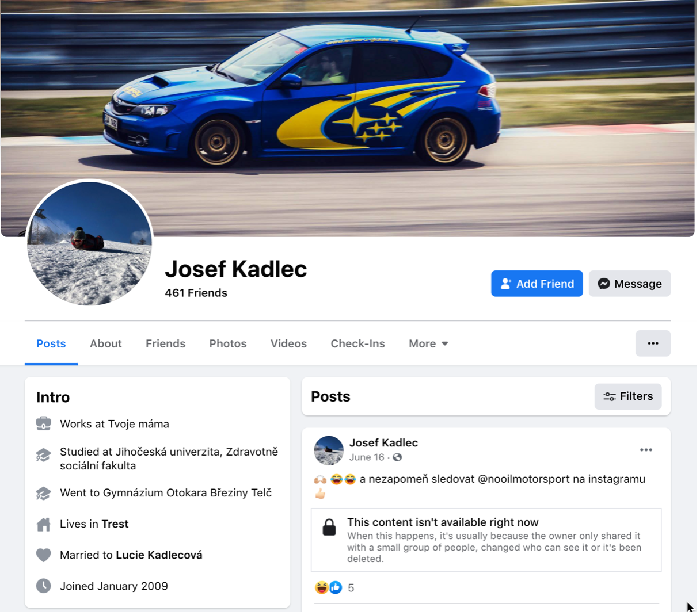Open post options menu on June 16 post
Viewport: 700px width, 615px height.
coord(646,450)
